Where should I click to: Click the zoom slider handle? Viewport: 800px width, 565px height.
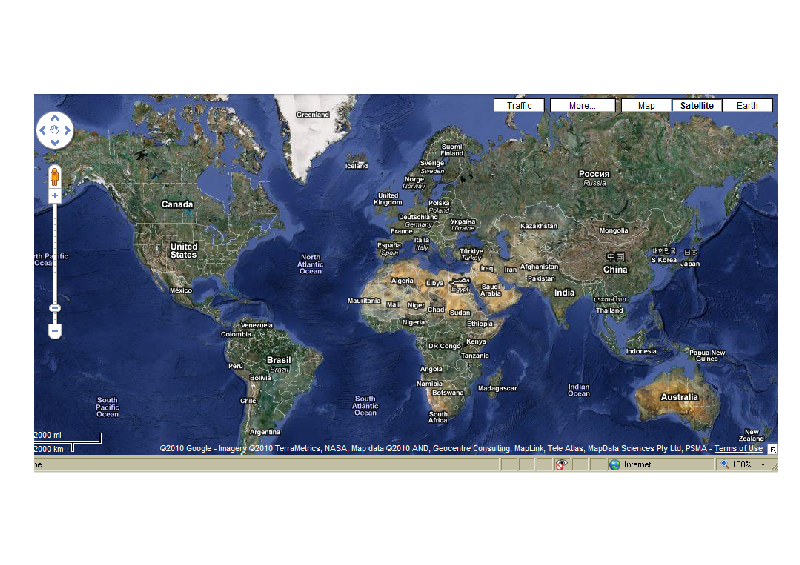click(55, 307)
